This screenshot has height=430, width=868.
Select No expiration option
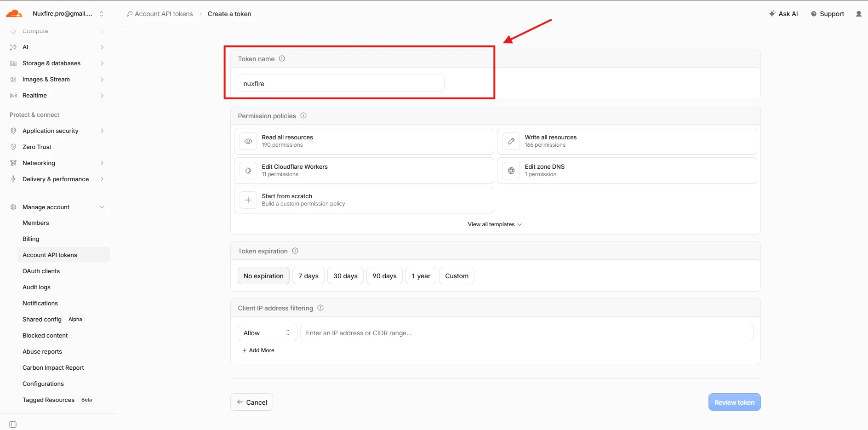pos(263,276)
